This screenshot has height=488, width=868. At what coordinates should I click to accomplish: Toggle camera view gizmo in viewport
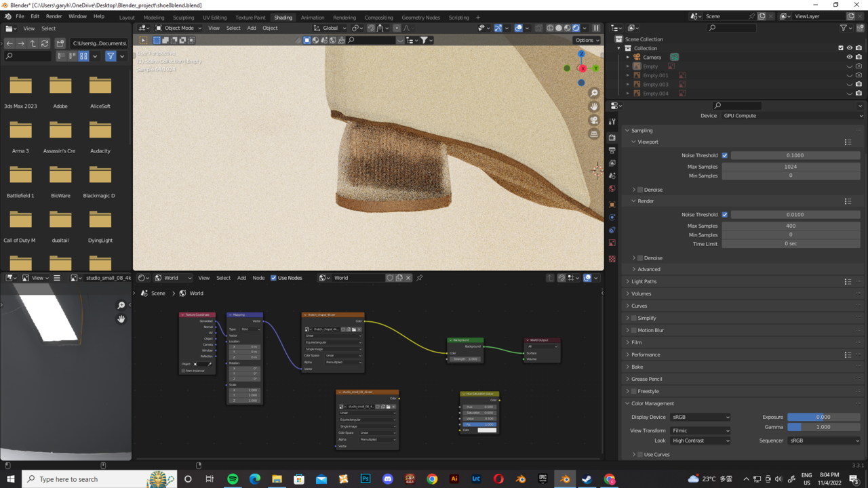click(594, 120)
